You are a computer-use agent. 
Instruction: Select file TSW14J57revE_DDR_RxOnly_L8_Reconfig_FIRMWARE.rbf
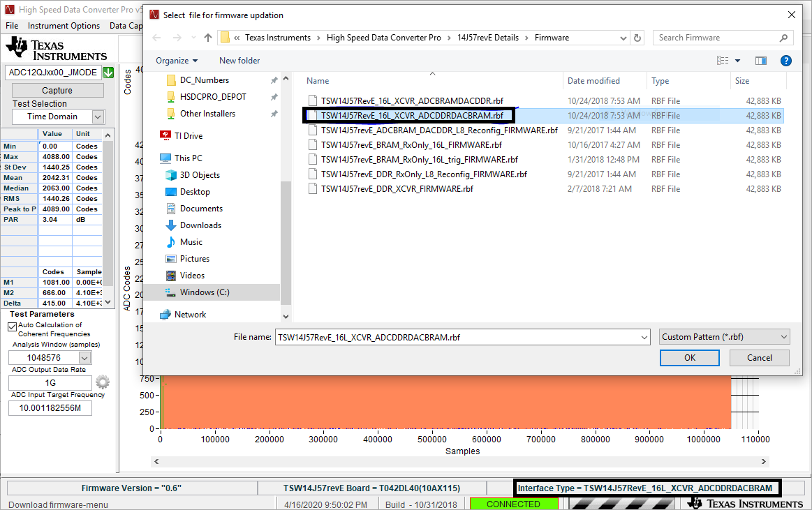coord(424,174)
